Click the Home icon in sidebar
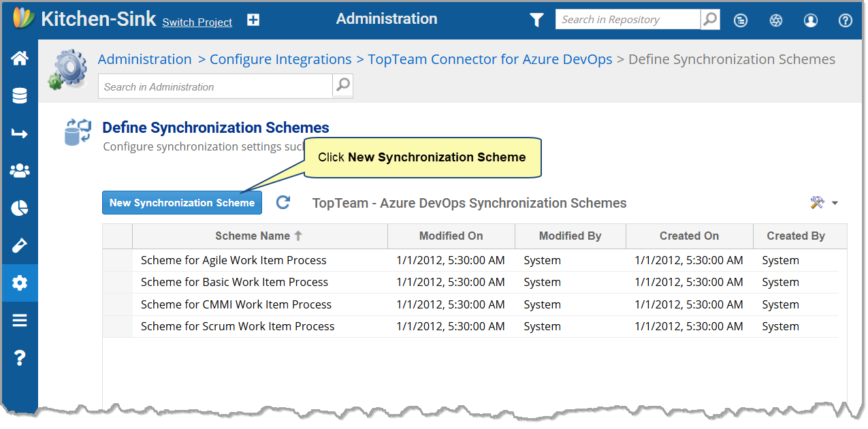 [x=20, y=59]
